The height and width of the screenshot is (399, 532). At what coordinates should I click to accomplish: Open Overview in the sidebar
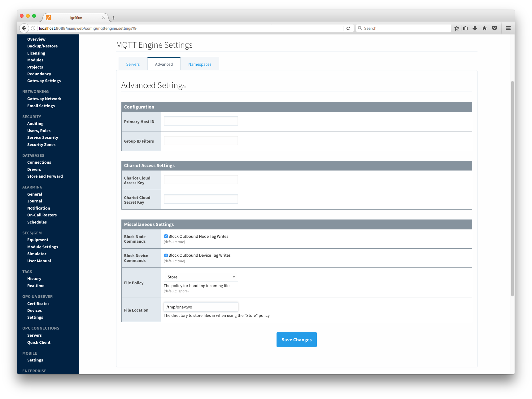(36, 39)
